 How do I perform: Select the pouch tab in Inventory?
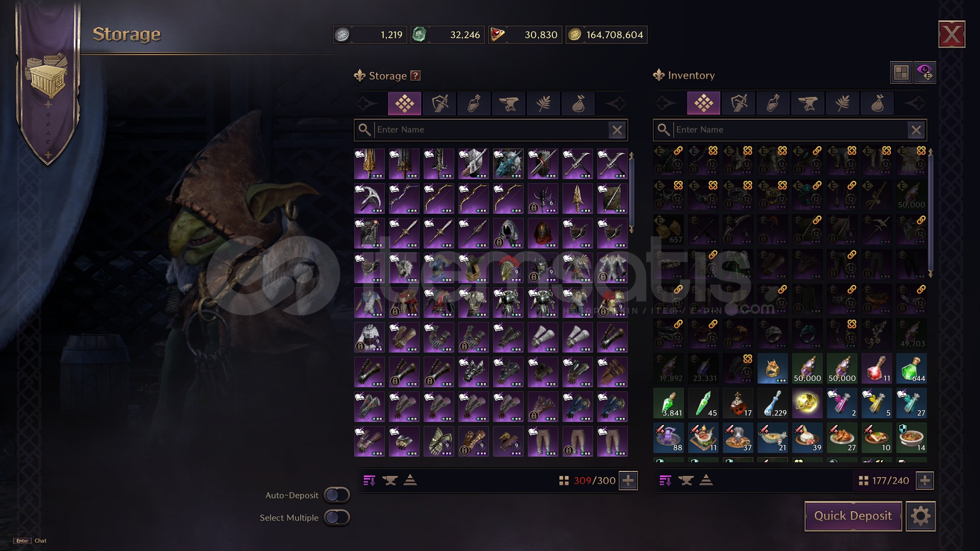pos(877,104)
